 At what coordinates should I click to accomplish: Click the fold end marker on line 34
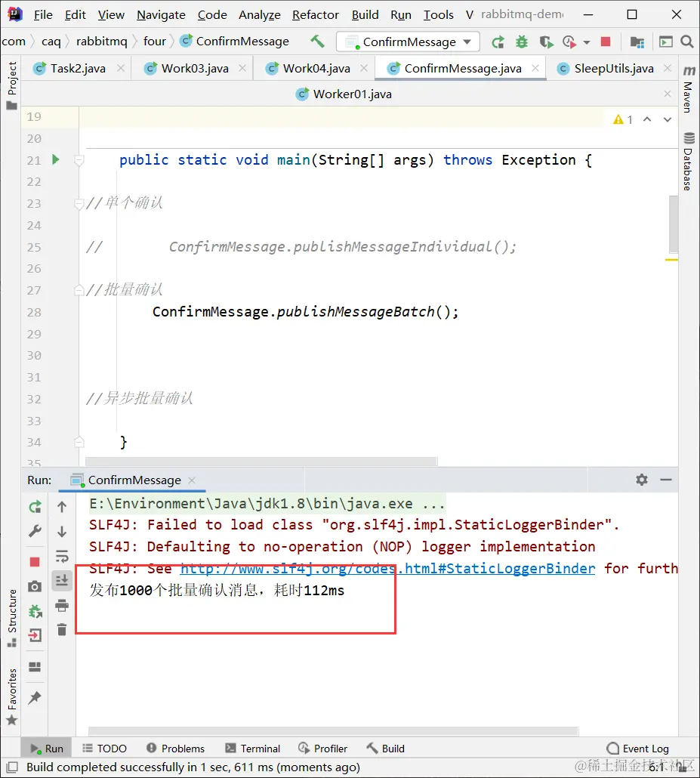79,442
